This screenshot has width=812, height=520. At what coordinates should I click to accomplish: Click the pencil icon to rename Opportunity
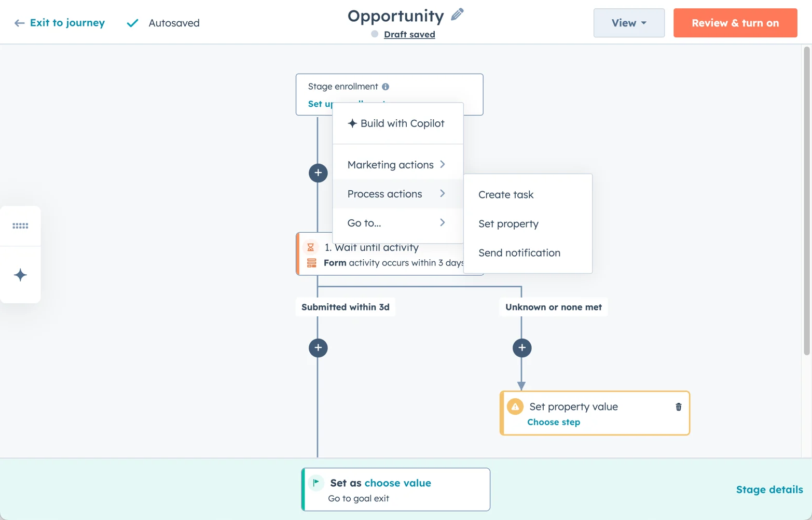pyautogui.click(x=457, y=15)
